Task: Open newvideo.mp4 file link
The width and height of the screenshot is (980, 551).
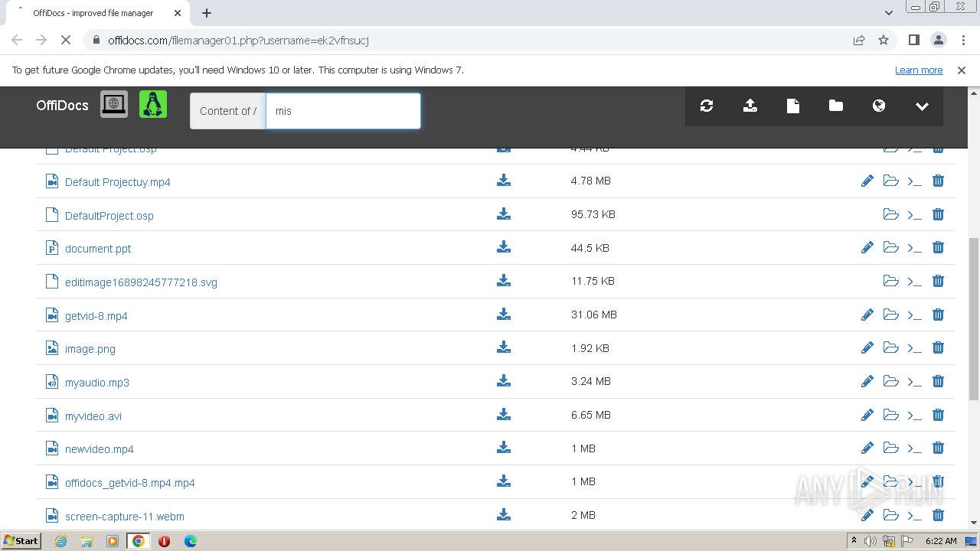Action: tap(100, 449)
